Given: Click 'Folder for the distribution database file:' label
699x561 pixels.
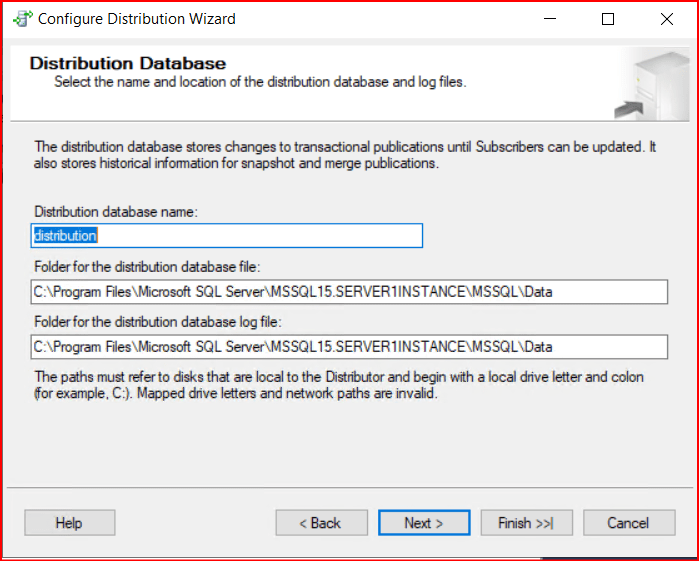Looking at the screenshot, I should click(147, 268).
